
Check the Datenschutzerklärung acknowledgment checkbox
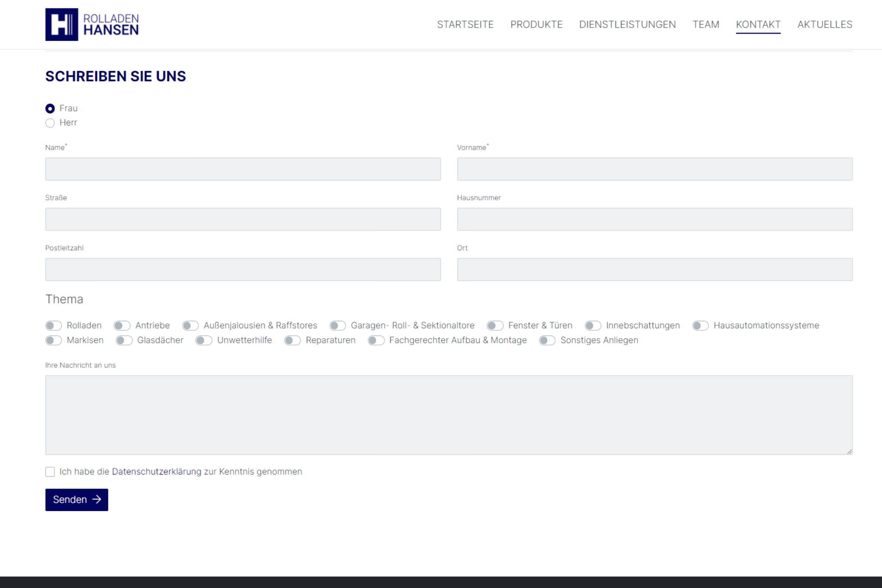(50, 472)
